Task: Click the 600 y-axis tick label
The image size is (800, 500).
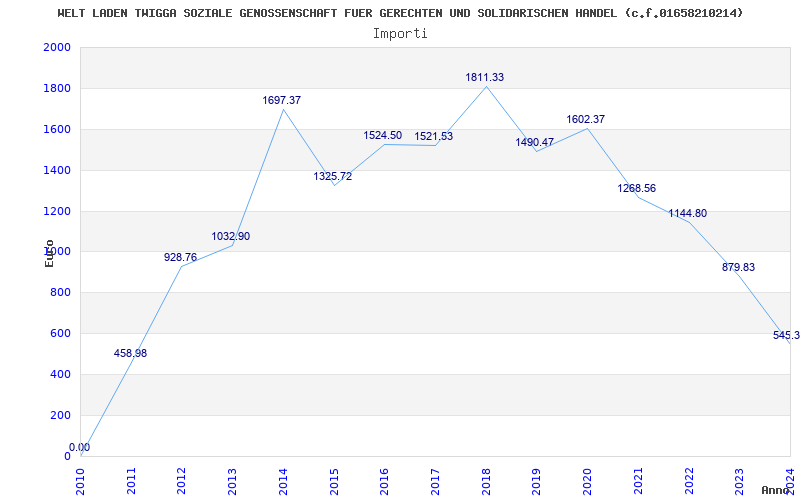Action: (61, 334)
